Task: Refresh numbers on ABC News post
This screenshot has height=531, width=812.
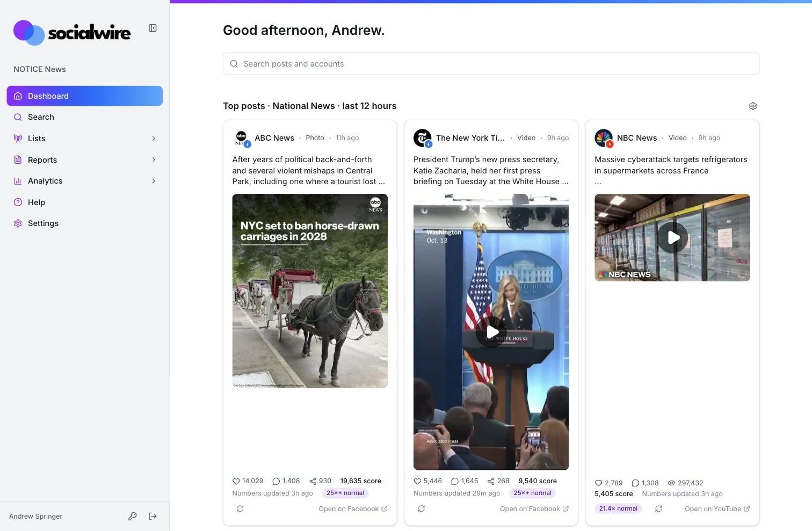Action: [240, 508]
